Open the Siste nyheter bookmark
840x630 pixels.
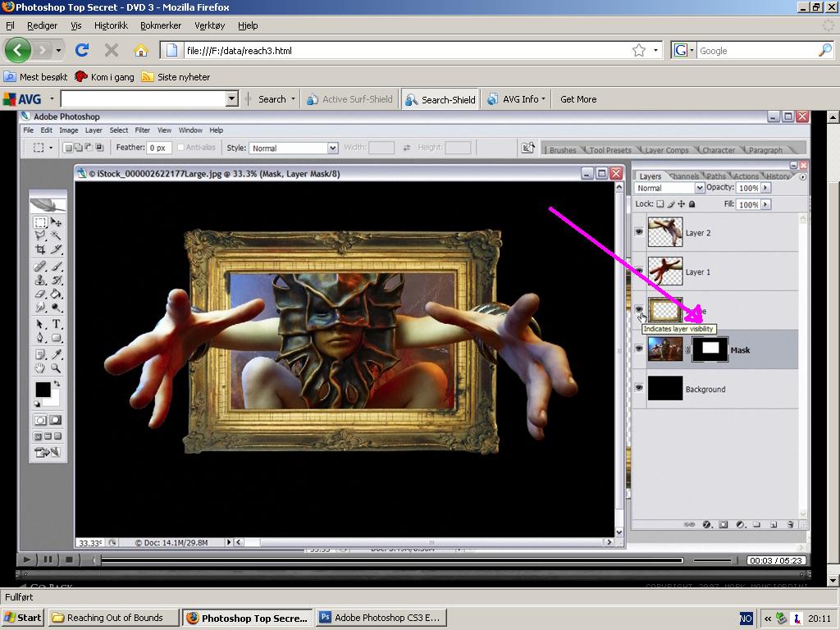176,77
